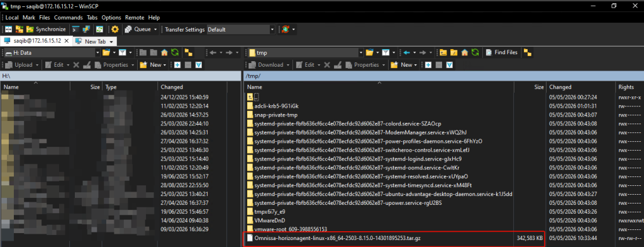Expand the remote New dropdown arrow
Viewport: 644px width, 247px height.
pyautogui.click(x=416, y=65)
